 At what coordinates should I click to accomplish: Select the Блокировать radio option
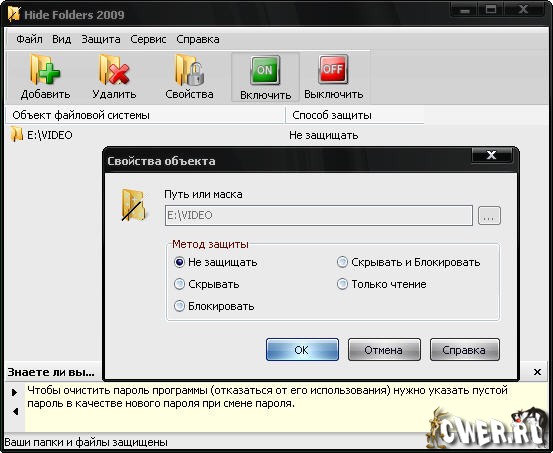click(179, 306)
